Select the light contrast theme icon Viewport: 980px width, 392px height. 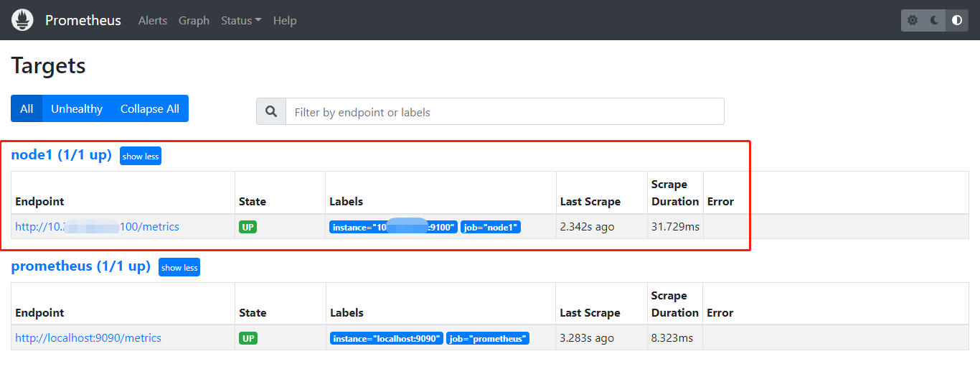point(957,20)
